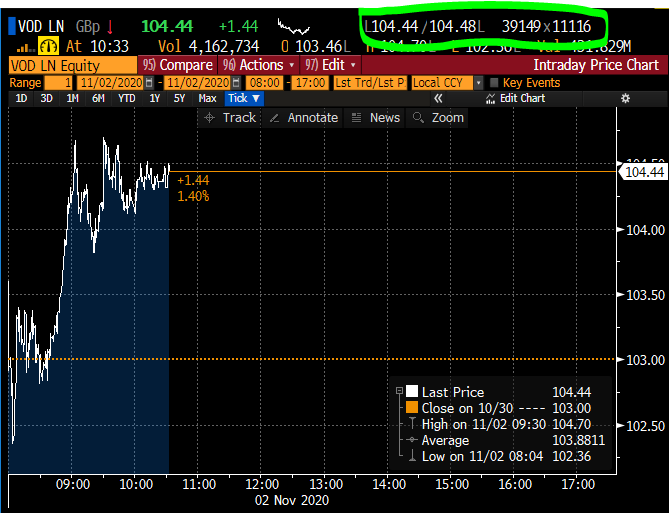
Task: Click the Lst Trd/Lst P field
Action: tap(370, 82)
